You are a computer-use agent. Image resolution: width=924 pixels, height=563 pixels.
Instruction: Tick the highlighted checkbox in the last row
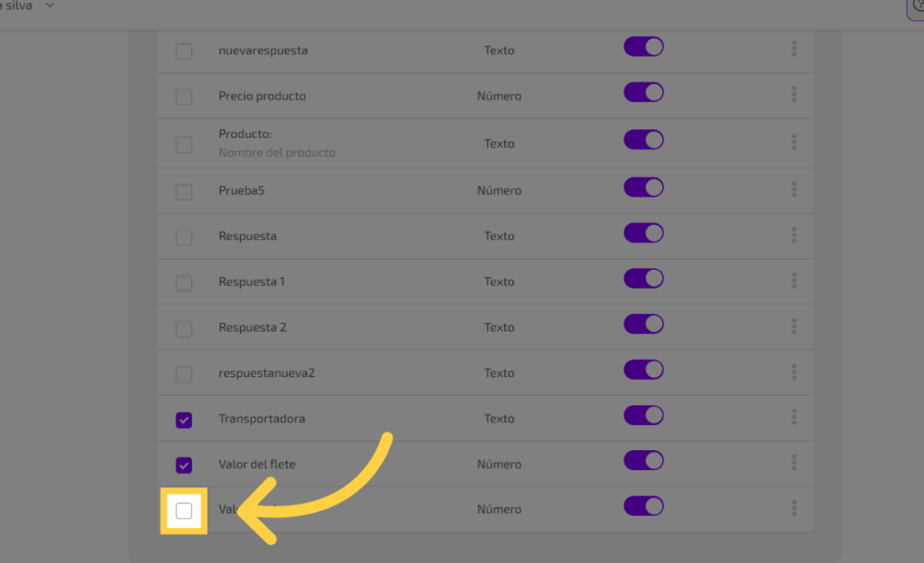pos(184,512)
